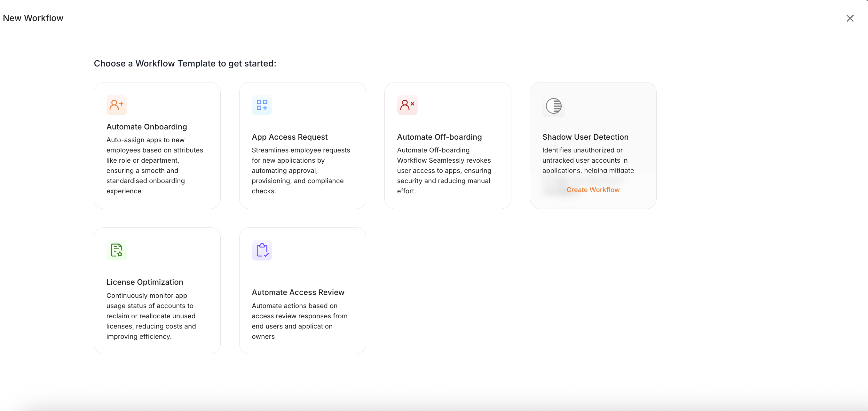Pick the License Optimization template title
Screen dimensions: 868x411
pos(145,282)
